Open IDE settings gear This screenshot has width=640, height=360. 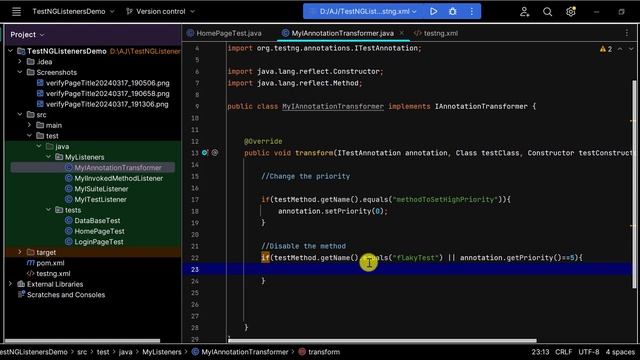click(x=571, y=11)
